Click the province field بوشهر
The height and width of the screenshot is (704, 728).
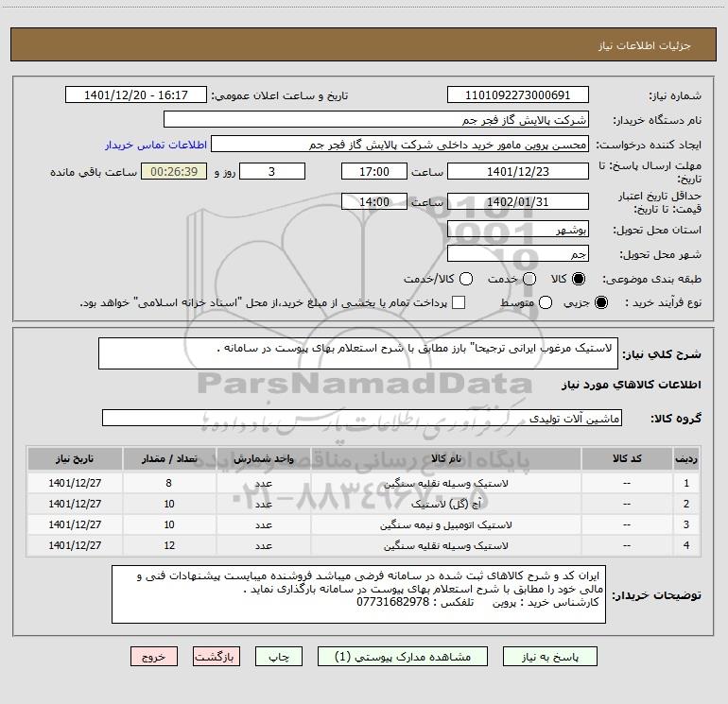point(518,230)
